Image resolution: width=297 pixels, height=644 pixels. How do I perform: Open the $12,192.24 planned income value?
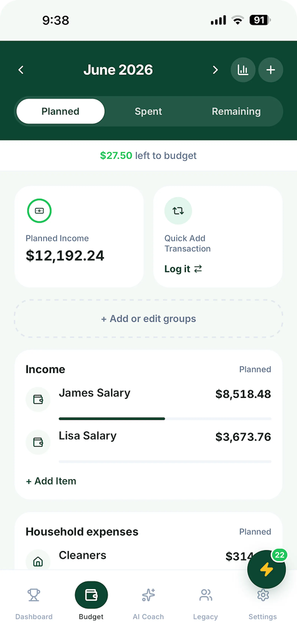pyautogui.click(x=65, y=256)
